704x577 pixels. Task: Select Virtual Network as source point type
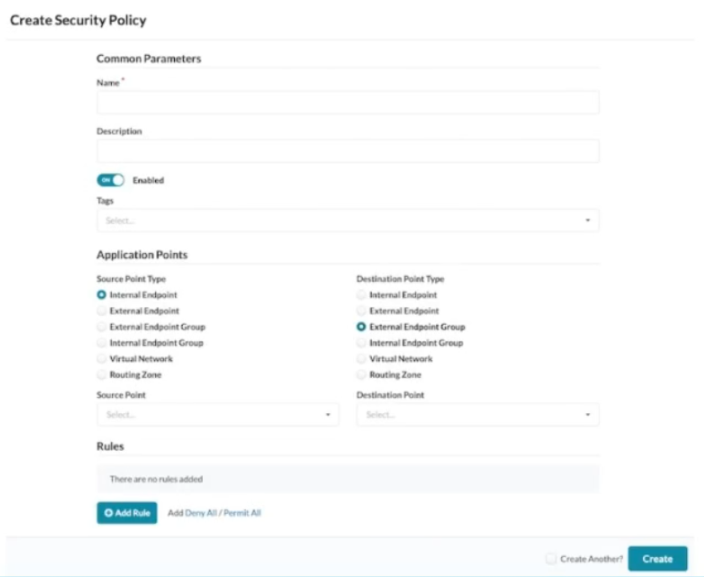tap(101, 359)
